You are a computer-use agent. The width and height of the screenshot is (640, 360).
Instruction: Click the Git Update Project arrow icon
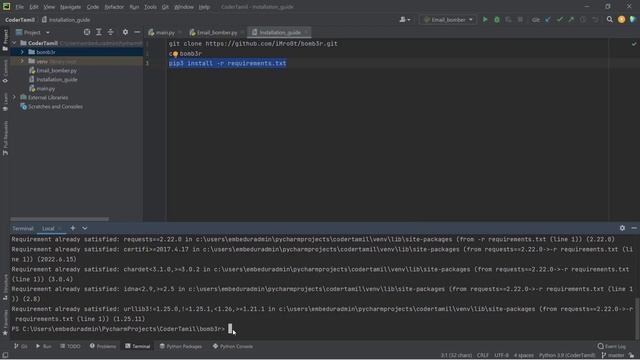(x=548, y=20)
